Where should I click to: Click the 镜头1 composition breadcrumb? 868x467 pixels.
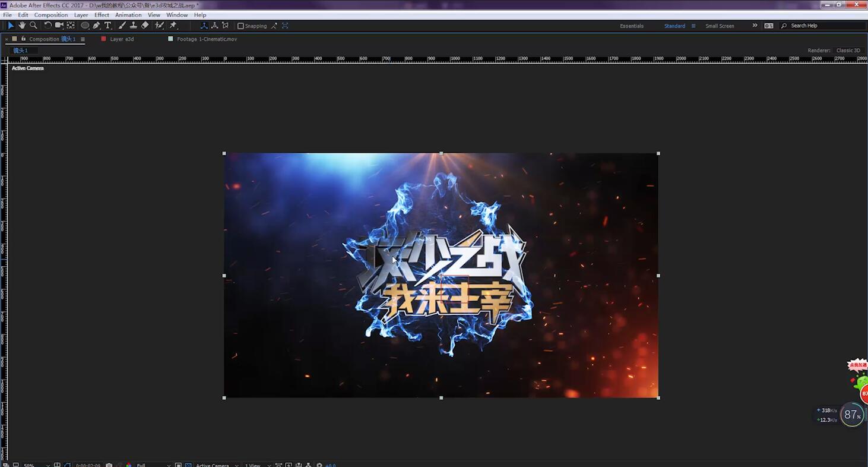tap(20, 51)
